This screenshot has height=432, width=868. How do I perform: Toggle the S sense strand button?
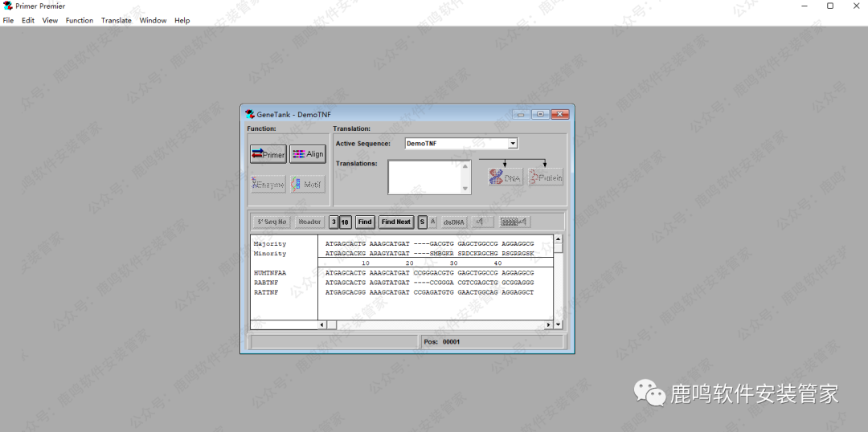point(422,222)
